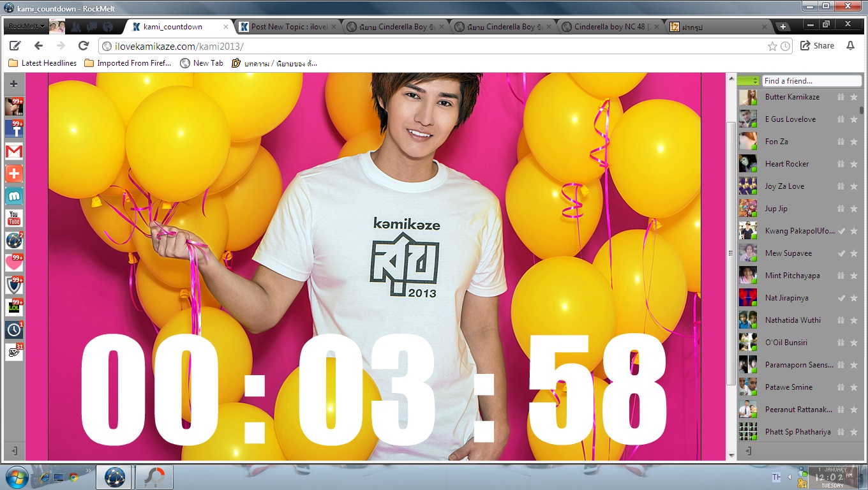Click the Share button
This screenshot has height=490, width=868.
(x=818, y=46)
